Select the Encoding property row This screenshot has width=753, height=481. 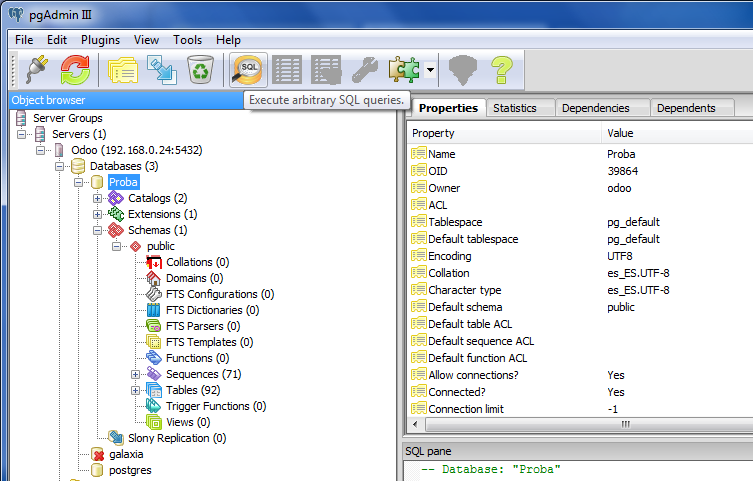click(x=581, y=256)
